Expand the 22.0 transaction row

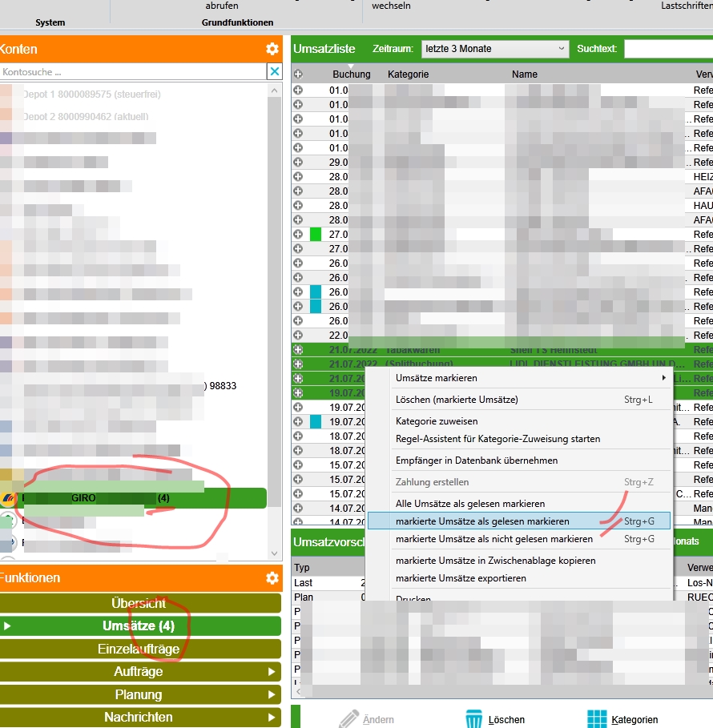click(298, 336)
